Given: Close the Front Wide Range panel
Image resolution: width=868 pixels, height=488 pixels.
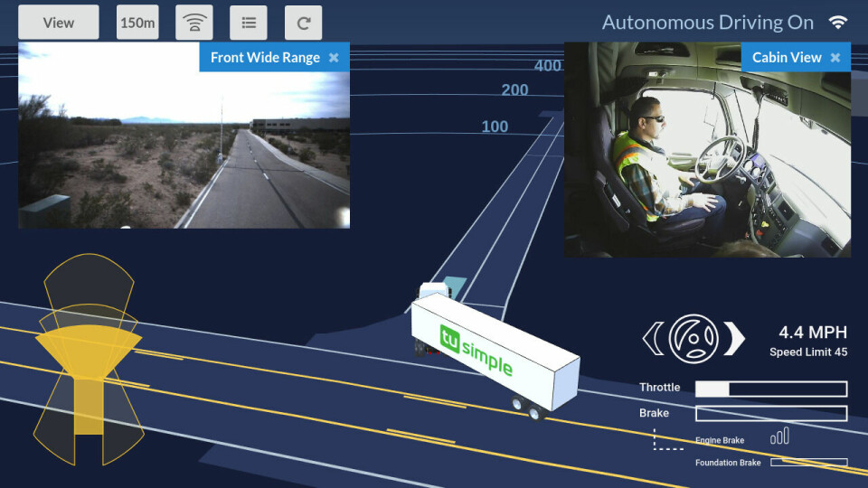Looking at the screenshot, I should tap(334, 58).
